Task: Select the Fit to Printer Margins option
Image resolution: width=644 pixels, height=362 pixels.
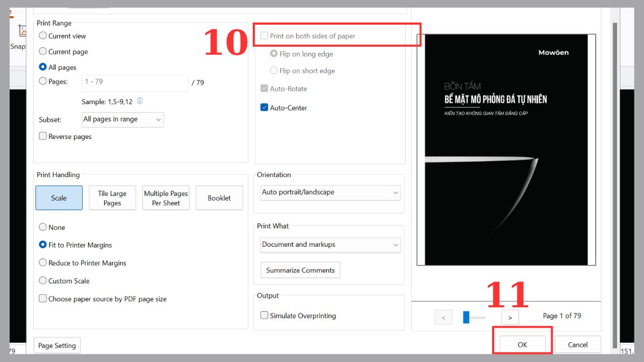Action: (x=43, y=245)
